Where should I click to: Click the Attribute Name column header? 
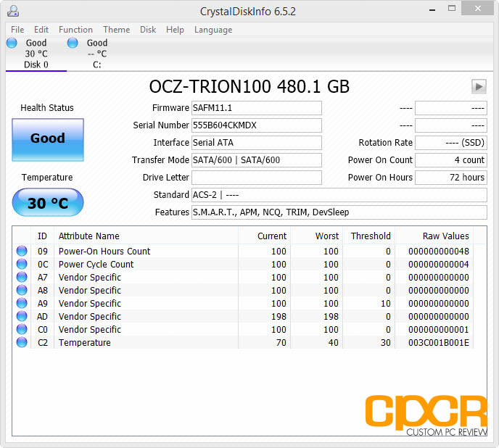tap(146, 236)
